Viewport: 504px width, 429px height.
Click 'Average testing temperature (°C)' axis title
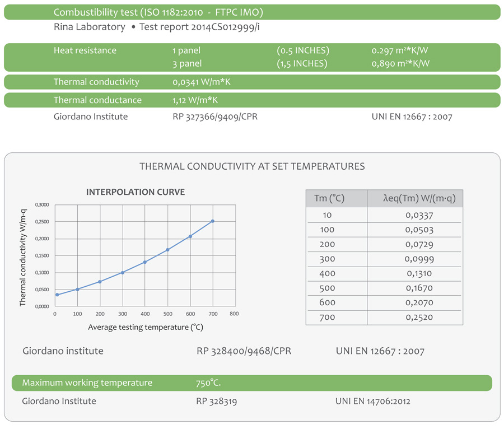146,328
